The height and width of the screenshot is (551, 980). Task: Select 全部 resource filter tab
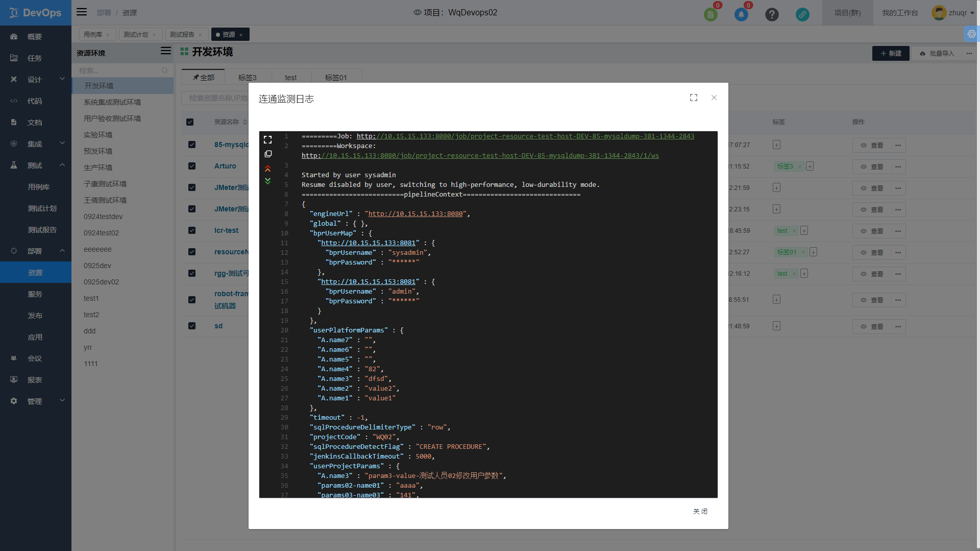point(204,78)
